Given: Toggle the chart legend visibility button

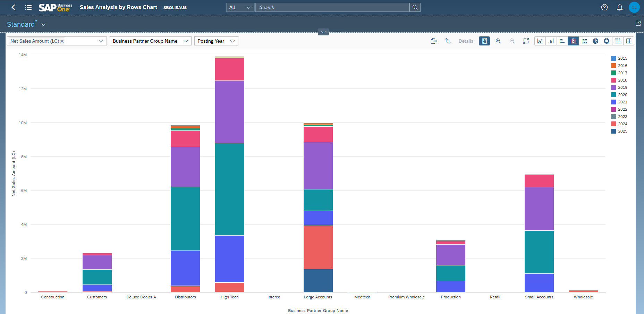Looking at the screenshot, I should click(x=484, y=41).
